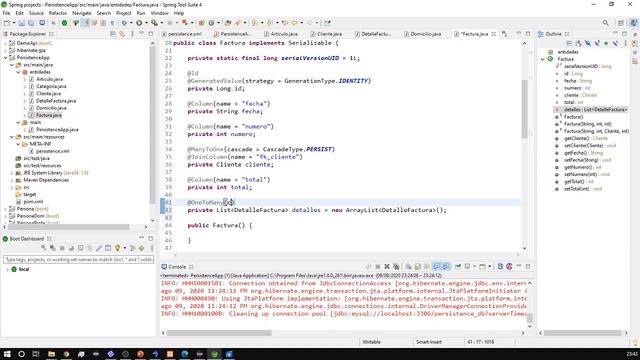This screenshot has width=640, height=360.
Task: Select pom.xml in Package Explorer
Action: [33, 202]
